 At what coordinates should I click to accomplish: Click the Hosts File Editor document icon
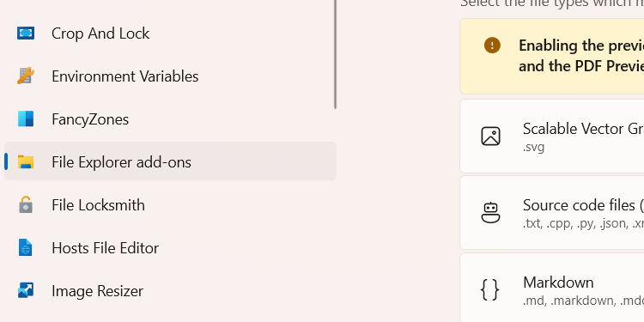pos(26,247)
